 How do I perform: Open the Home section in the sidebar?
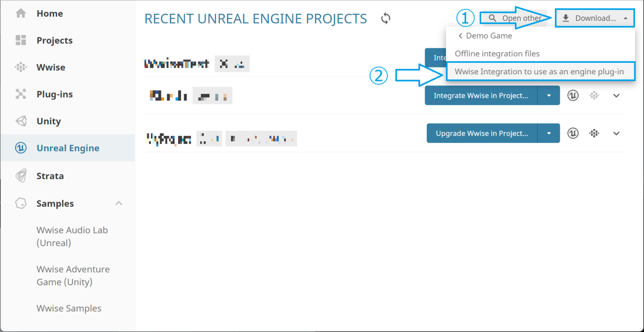tap(49, 13)
